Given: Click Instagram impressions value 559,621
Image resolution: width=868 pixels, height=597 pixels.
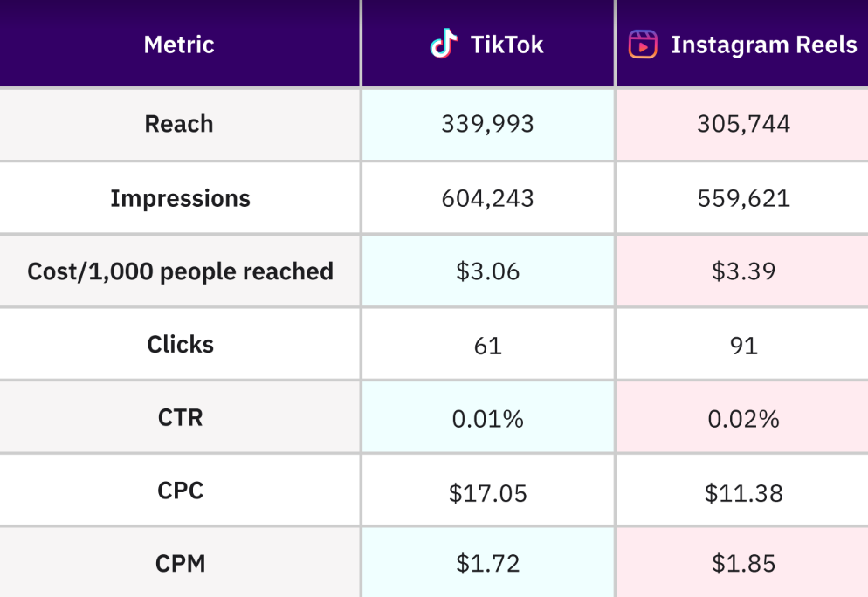Looking at the screenshot, I should pos(743,198).
